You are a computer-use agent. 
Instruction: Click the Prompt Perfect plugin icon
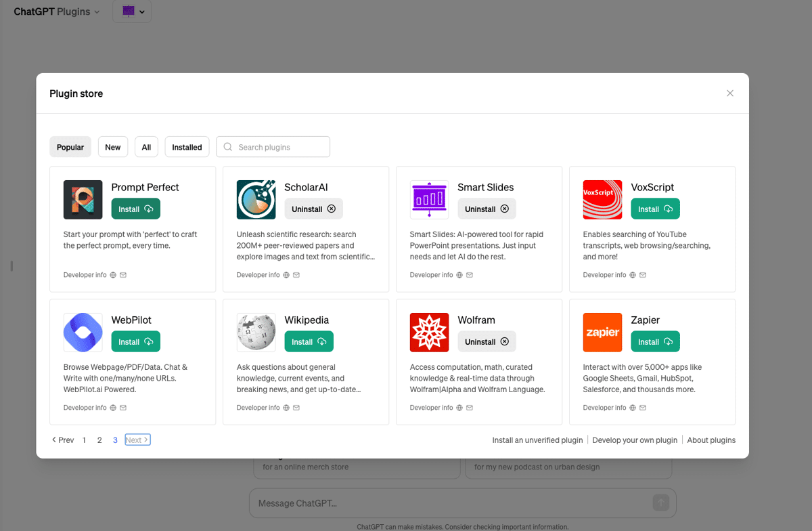(x=83, y=199)
